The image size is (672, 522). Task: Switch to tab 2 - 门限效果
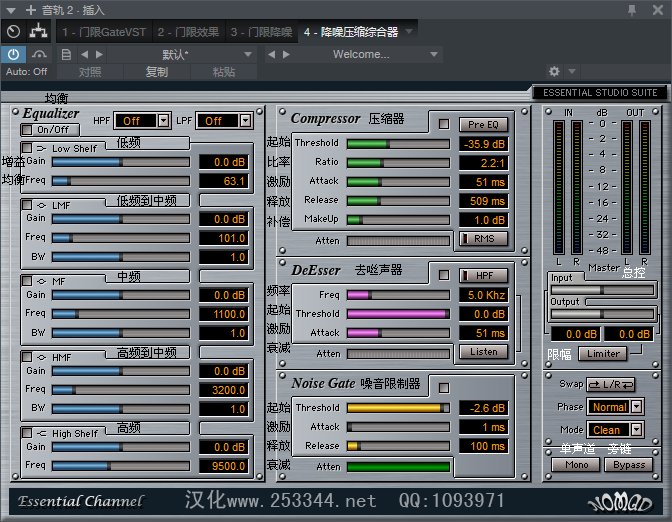click(x=188, y=32)
